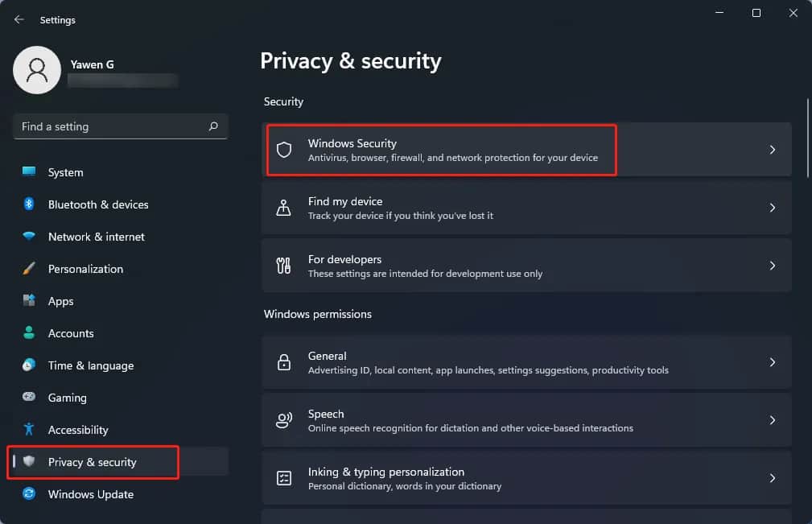Screen dimensions: 812x524
Task: Expand the Windows Security row chevron
Action: 772,150
